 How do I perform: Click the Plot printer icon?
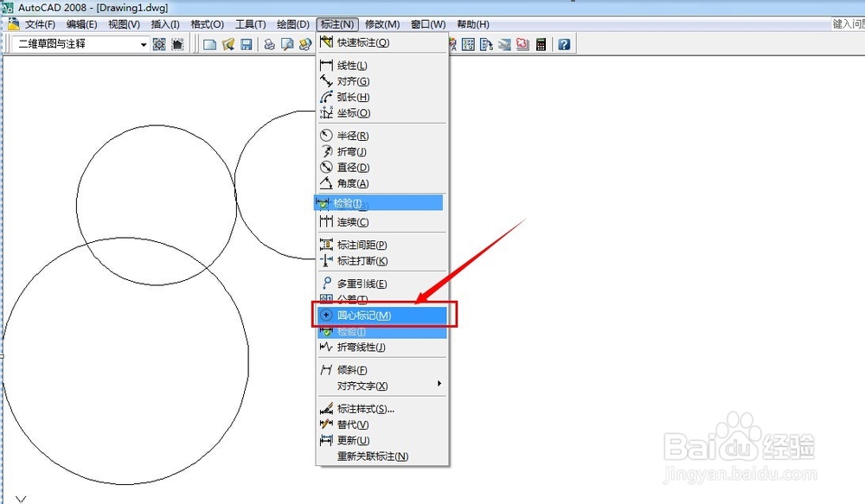[x=269, y=44]
